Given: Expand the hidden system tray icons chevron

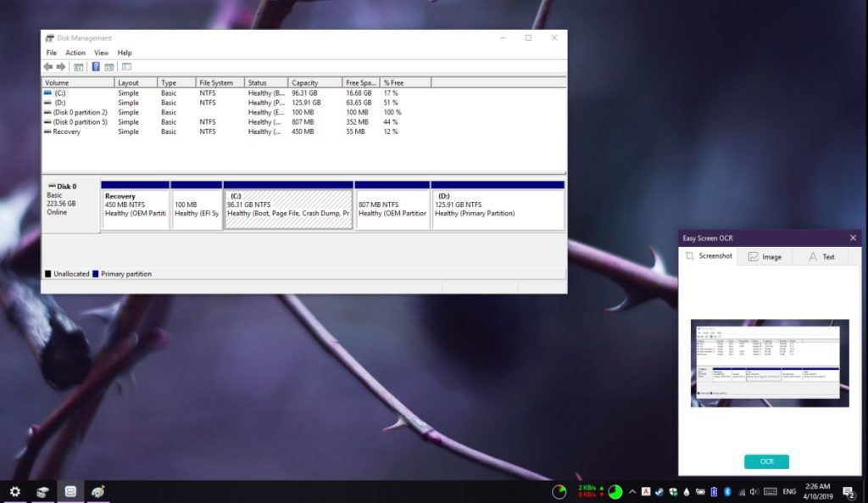Looking at the screenshot, I should [x=632, y=492].
